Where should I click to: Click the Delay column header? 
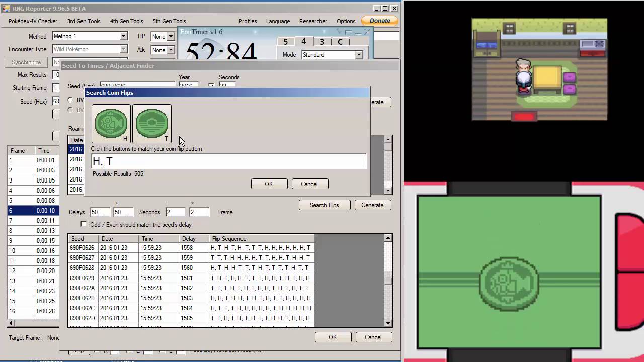click(x=194, y=239)
